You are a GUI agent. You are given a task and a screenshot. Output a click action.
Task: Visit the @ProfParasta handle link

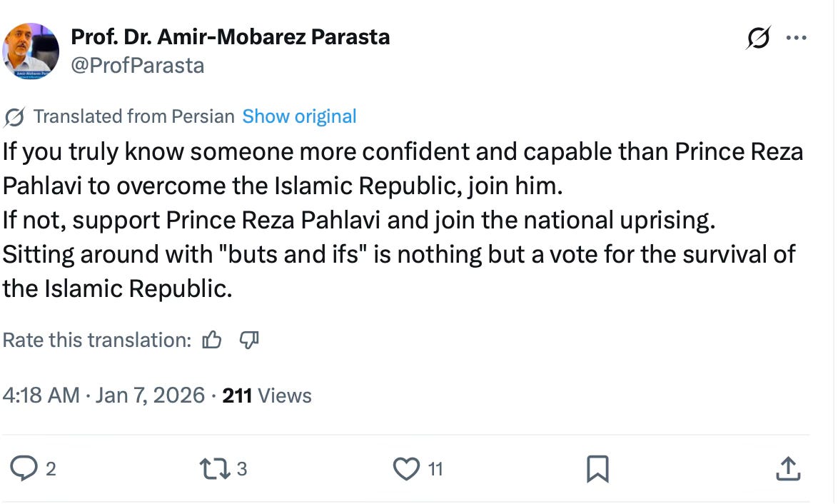(137, 66)
